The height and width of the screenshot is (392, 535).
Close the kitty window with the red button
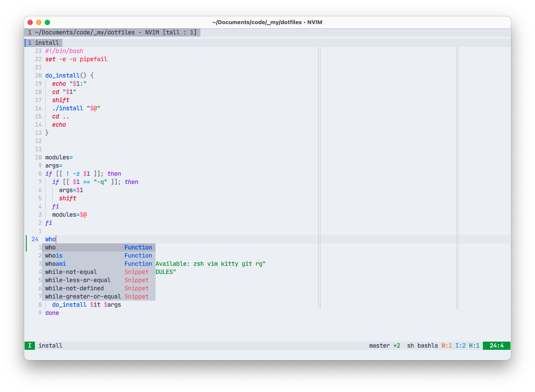tap(30, 22)
